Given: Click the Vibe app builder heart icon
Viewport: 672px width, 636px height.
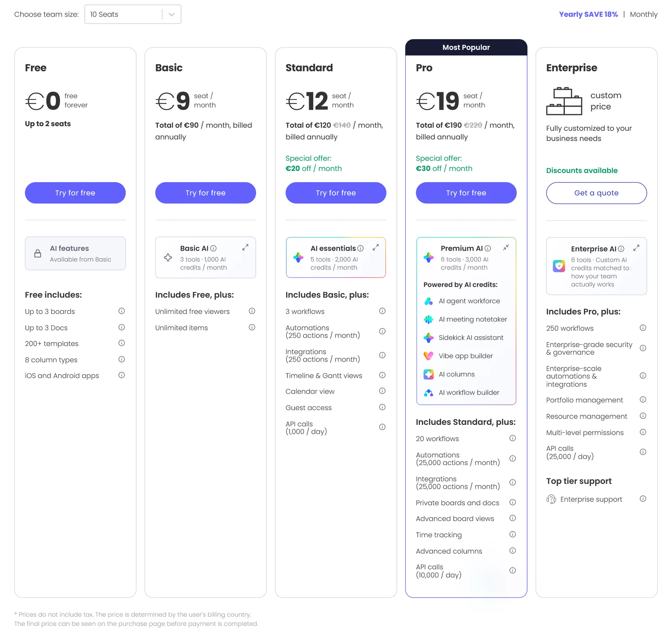Looking at the screenshot, I should (428, 356).
